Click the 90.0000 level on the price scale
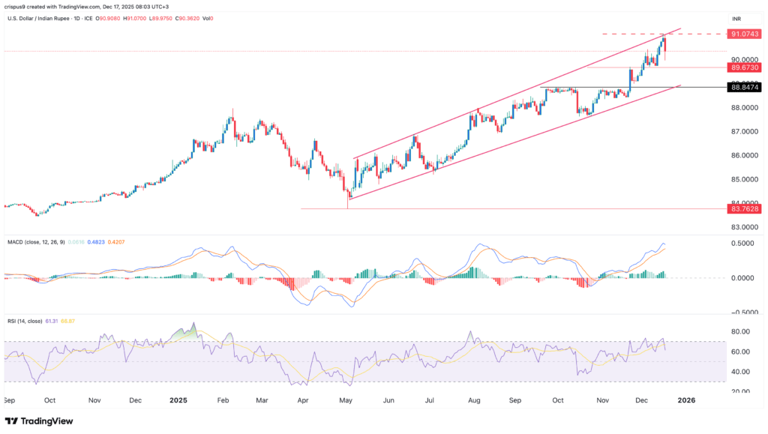This screenshot has width=768, height=434. tap(746, 59)
